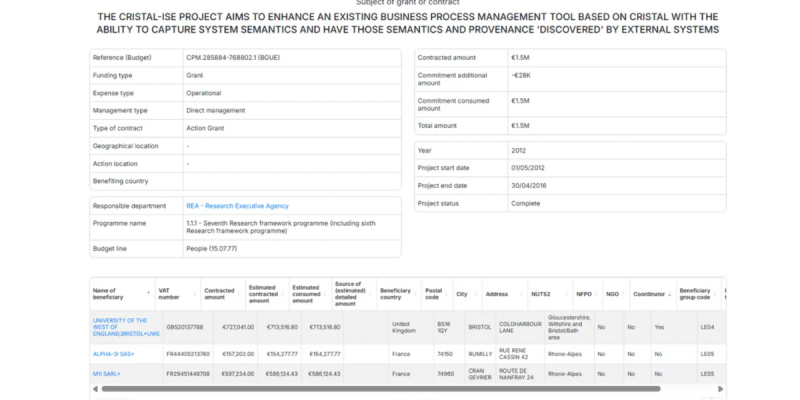This screenshot has width=800, height=400.
Task: Click sort icon in Beneficiary country header
Action: pos(415,294)
